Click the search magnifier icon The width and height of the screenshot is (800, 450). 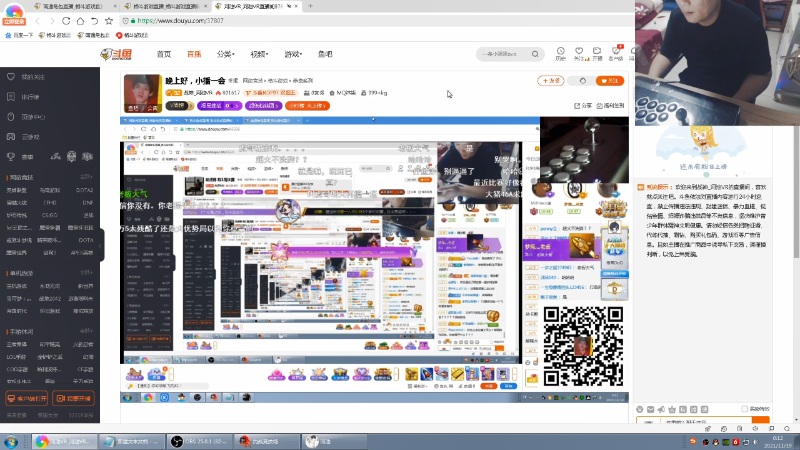535,54
